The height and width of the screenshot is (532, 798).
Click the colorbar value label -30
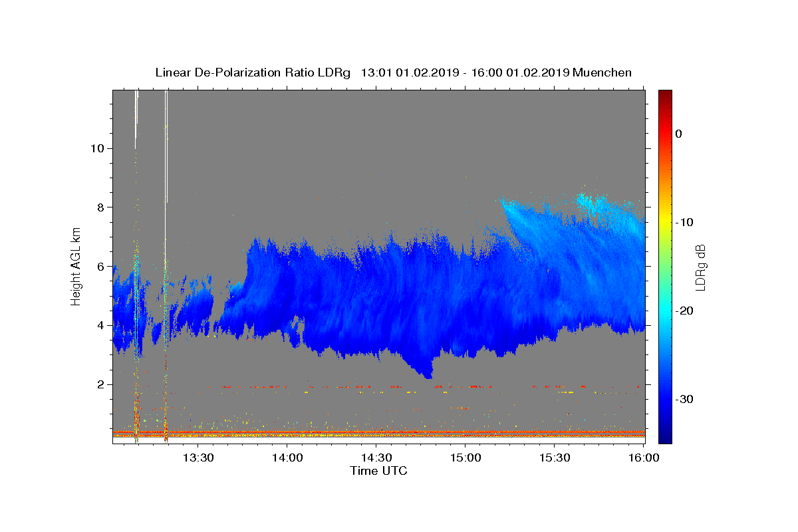pos(685,399)
